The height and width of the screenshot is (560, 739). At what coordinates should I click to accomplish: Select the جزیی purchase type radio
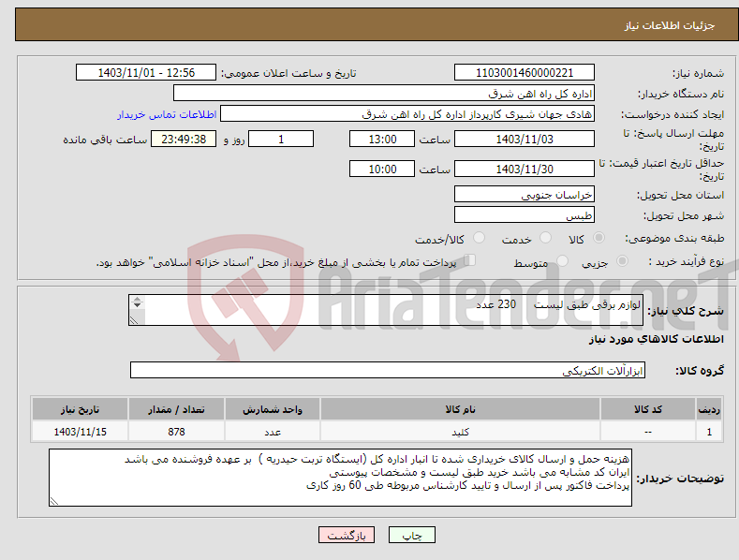point(622,261)
